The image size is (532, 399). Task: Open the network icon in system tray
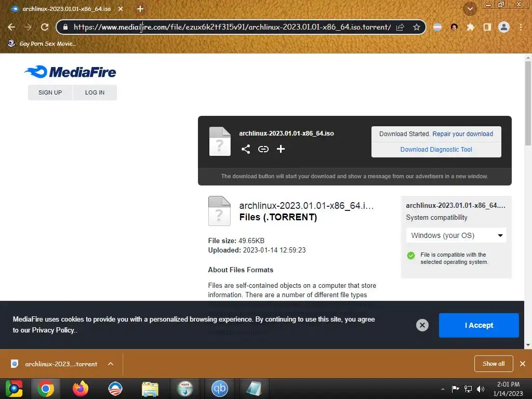tap(468, 389)
